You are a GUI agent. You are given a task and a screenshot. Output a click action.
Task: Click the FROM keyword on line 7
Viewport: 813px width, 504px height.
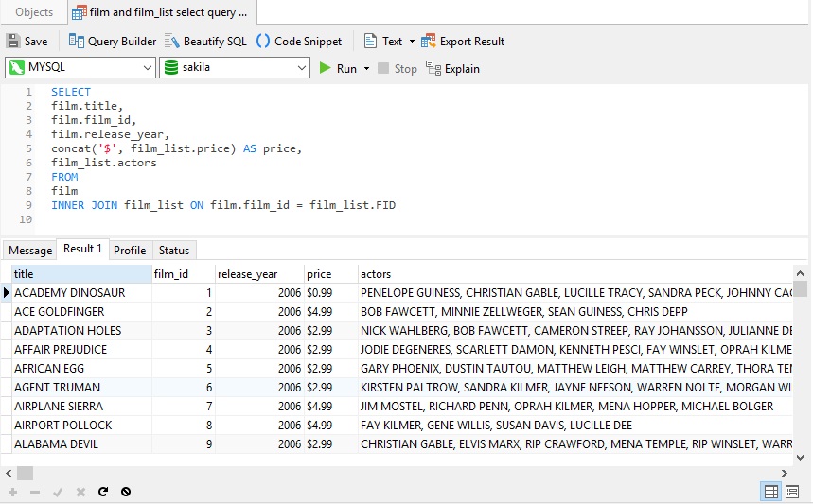tap(64, 177)
